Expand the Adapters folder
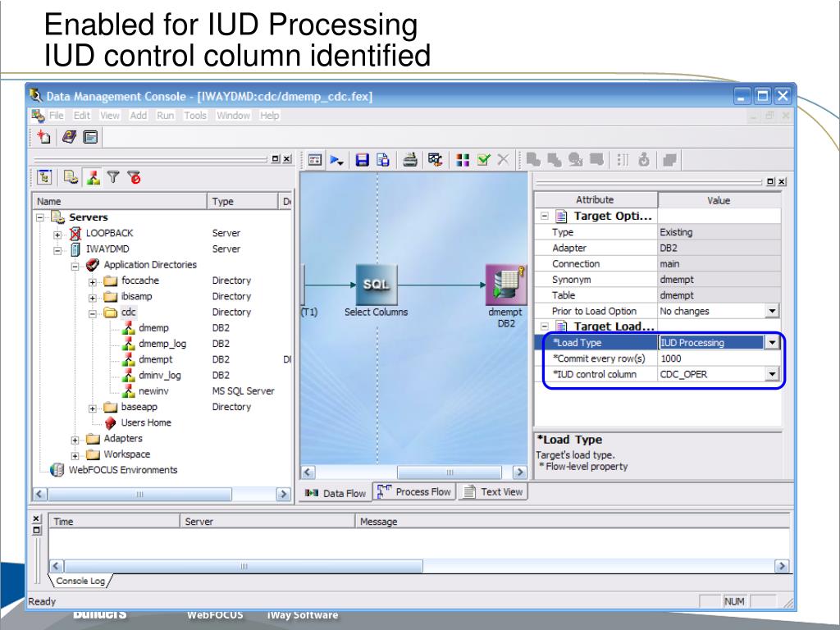Image resolution: width=840 pixels, height=630 pixels. (x=75, y=440)
